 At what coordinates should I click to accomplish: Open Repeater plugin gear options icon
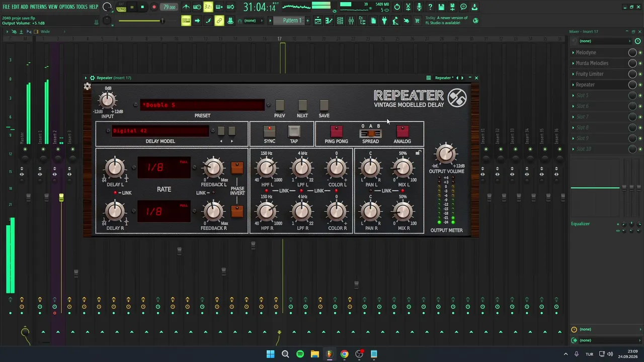pyautogui.click(x=88, y=86)
